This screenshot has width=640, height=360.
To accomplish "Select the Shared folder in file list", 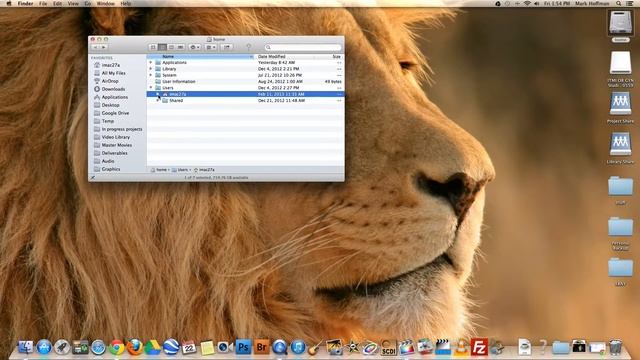I will click(245, 100).
